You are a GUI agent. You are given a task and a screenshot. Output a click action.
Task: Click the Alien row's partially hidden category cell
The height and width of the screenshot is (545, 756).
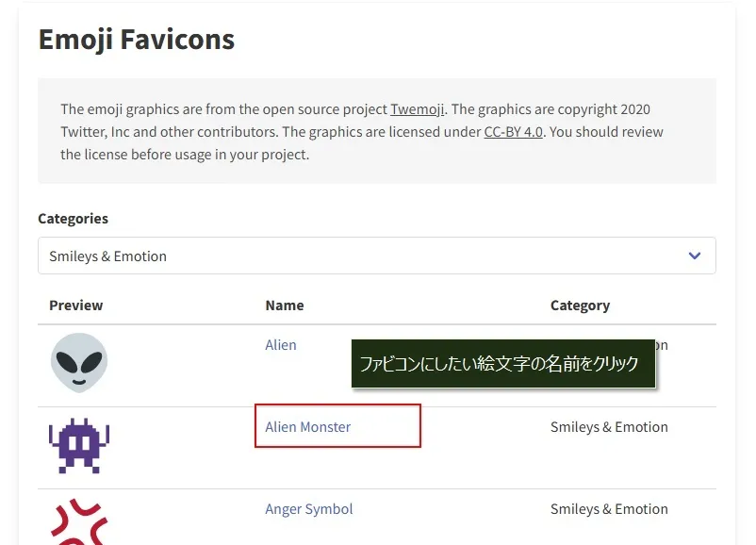663,345
